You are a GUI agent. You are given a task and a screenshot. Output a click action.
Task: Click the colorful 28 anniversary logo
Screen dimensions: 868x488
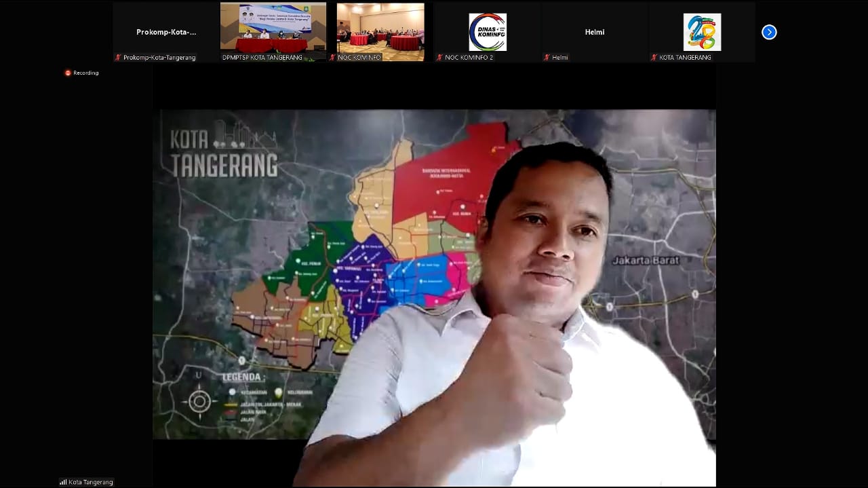pos(702,32)
